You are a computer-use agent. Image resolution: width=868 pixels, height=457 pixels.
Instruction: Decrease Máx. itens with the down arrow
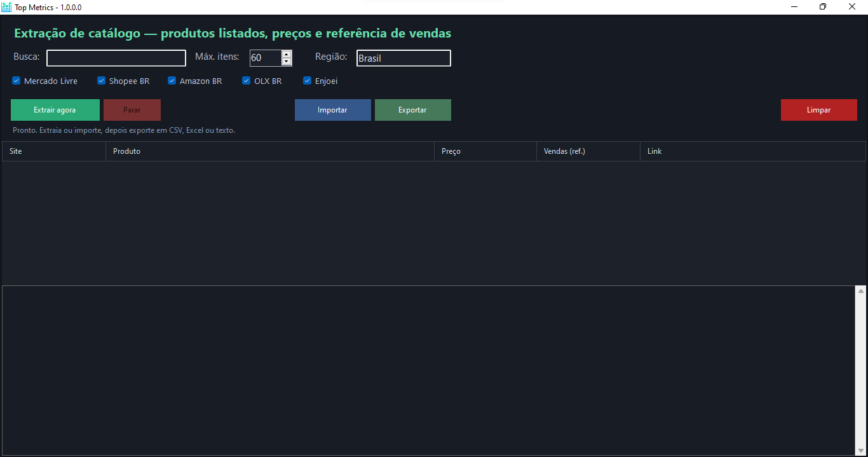coord(286,61)
